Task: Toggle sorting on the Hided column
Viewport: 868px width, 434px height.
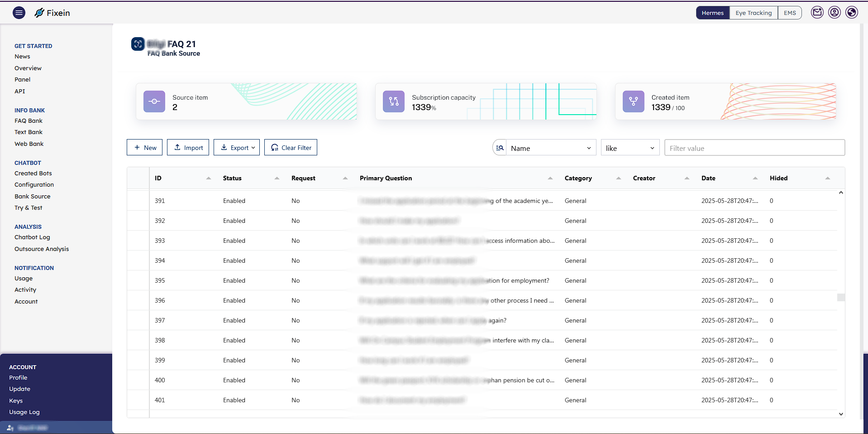Action: [828, 178]
